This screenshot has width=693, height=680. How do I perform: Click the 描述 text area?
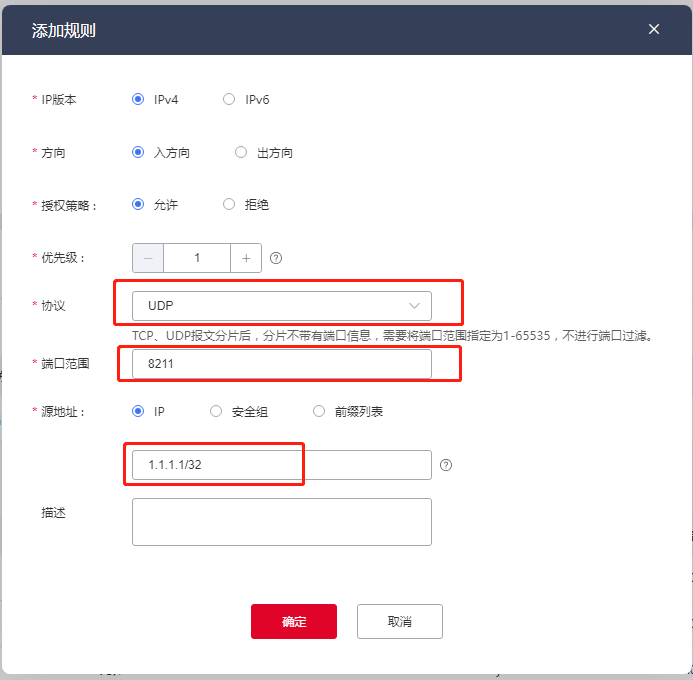pos(282,522)
